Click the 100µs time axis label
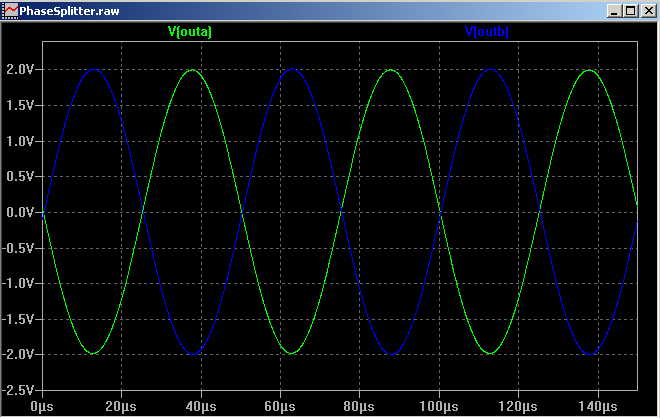 [x=439, y=406]
